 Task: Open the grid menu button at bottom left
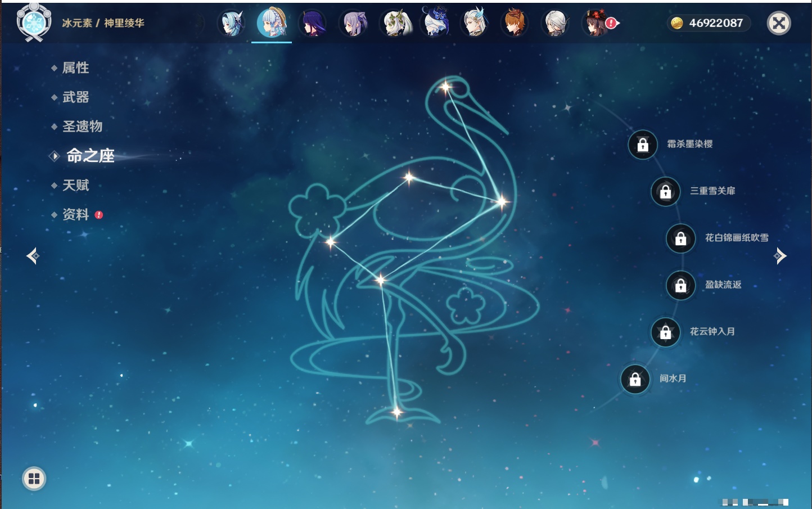click(x=34, y=479)
